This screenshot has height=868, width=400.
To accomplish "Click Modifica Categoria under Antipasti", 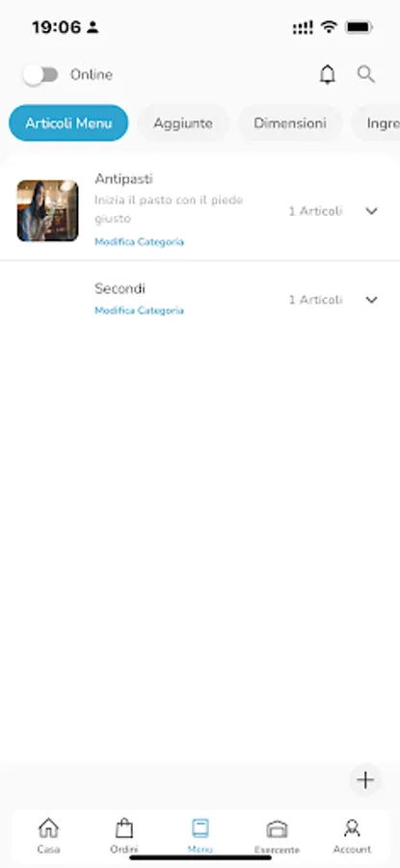I will click(139, 242).
